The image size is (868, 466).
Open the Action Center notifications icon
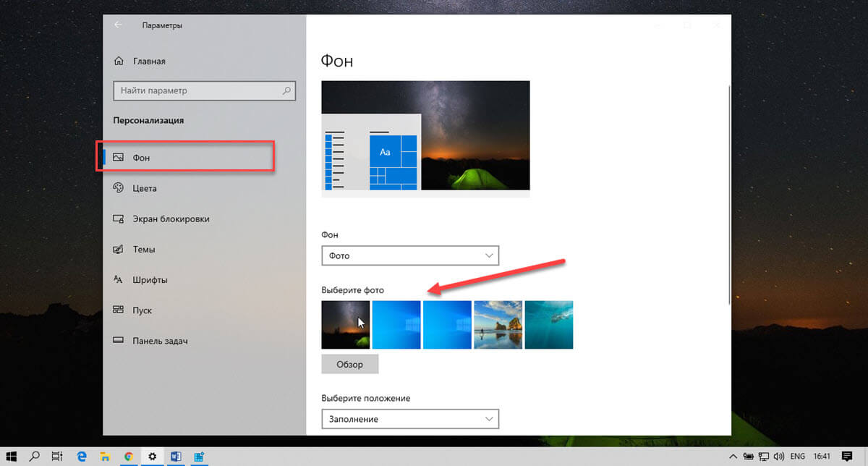[x=848, y=457]
